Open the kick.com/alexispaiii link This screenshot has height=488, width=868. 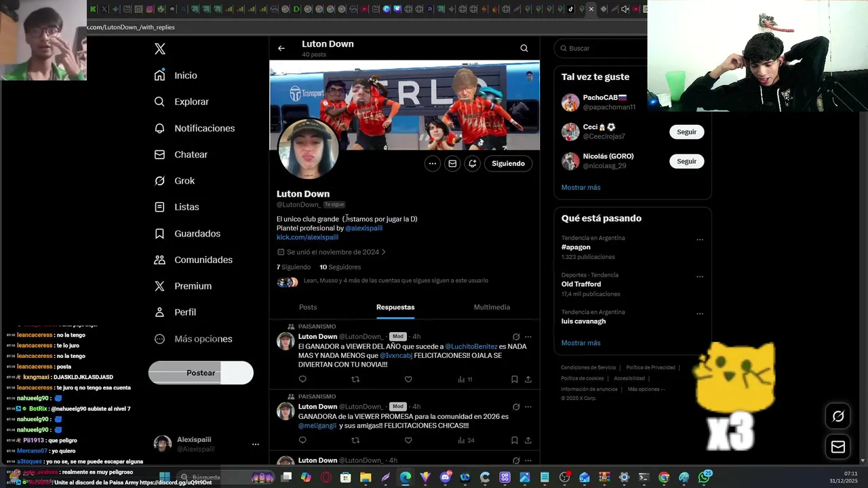(x=307, y=237)
